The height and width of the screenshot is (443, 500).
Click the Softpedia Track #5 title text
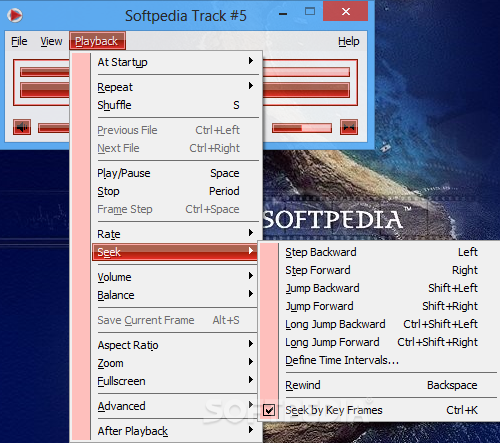pyautogui.click(x=186, y=16)
